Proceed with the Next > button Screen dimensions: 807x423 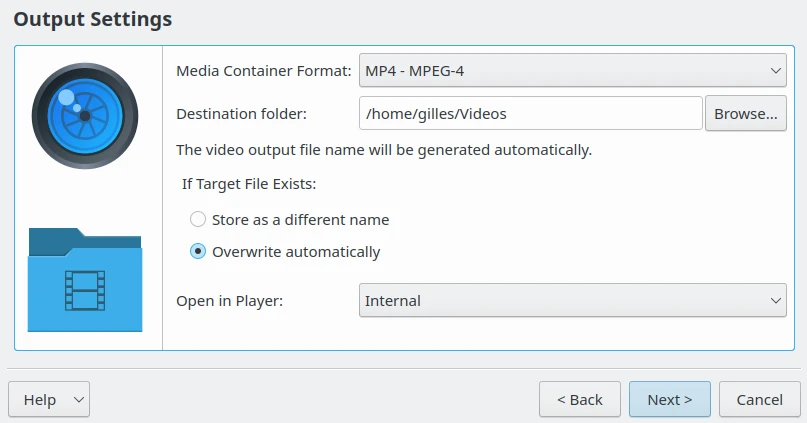pyautogui.click(x=669, y=400)
